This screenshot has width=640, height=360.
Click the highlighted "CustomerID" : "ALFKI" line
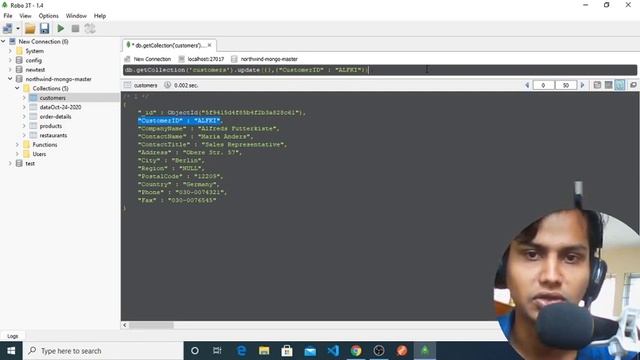(x=180, y=120)
